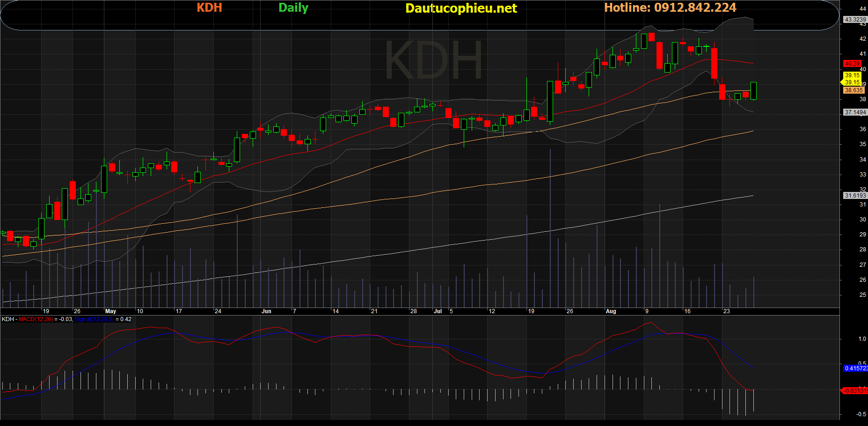Click the large KDH watermark on chart
The image size is (868, 426).
[x=433, y=61]
